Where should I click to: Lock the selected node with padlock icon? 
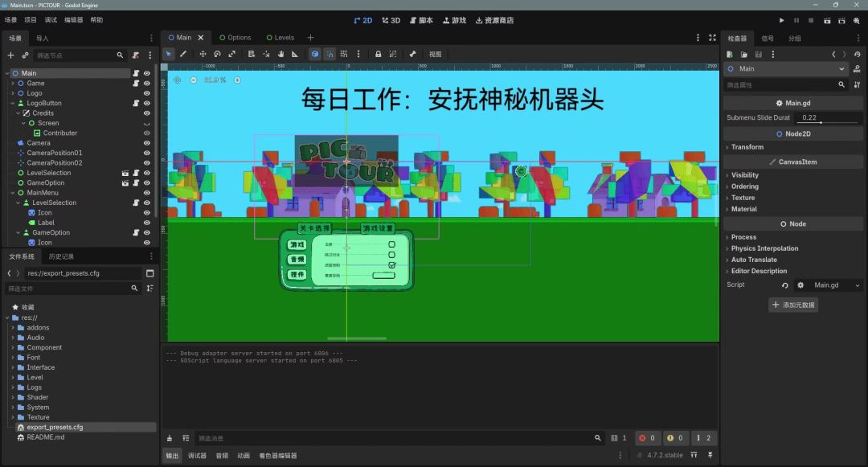(x=378, y=54)
